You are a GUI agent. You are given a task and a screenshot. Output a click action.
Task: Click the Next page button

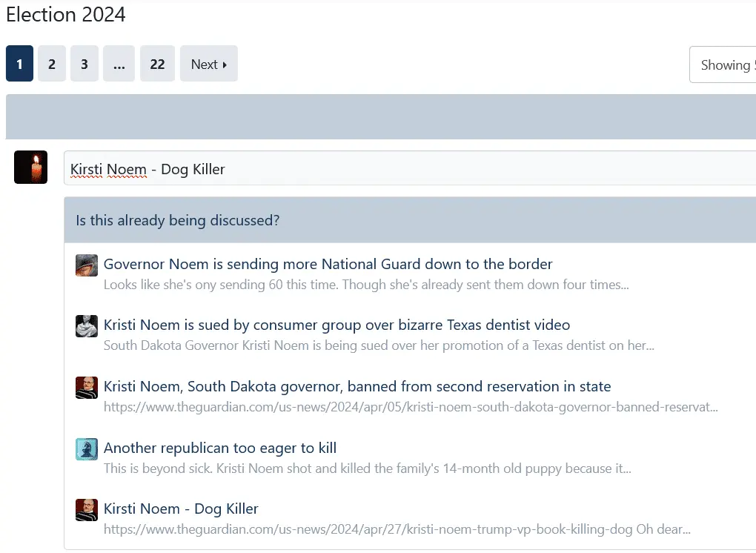coord(208,64)
